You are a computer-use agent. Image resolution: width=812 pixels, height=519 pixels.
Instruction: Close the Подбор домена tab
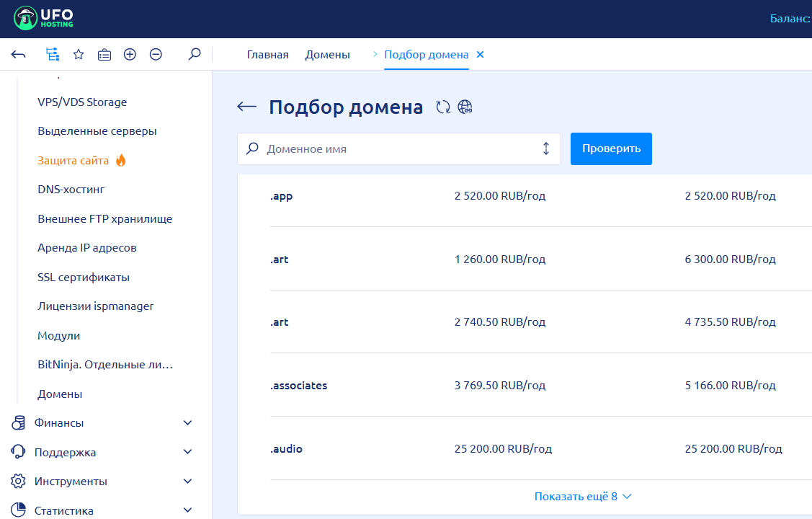click(x=481, y=55)
